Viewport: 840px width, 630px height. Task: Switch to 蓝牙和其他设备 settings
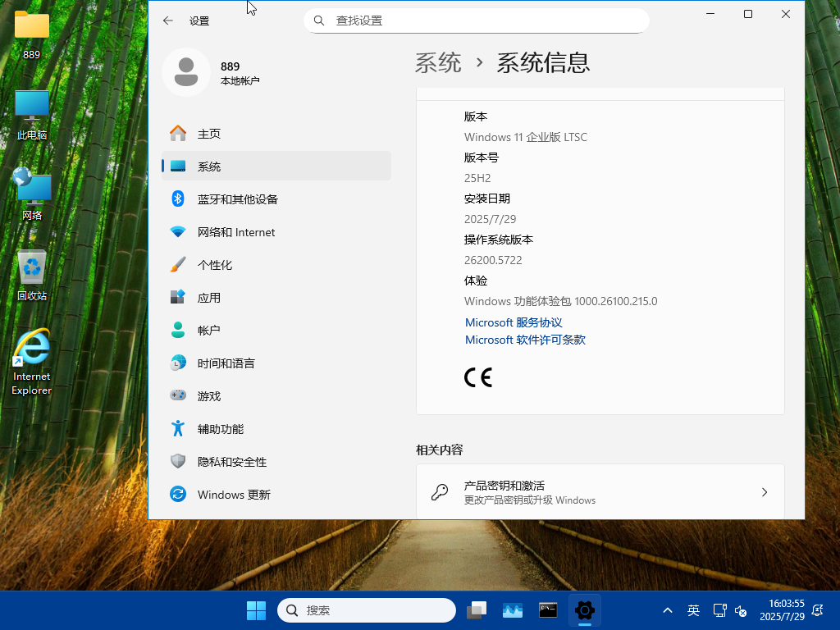pyautogui.click(x=276, y=199)
